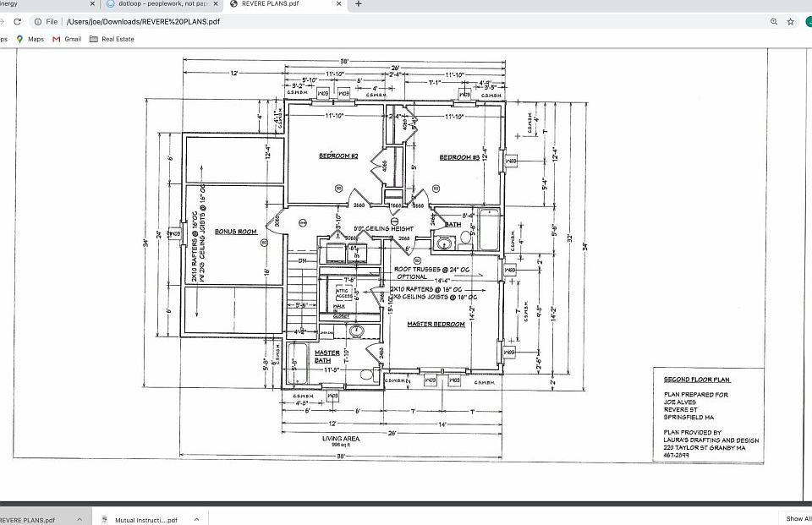Click the MASTER BATH label
812x525 pixels.
click(x=326, y=356)
